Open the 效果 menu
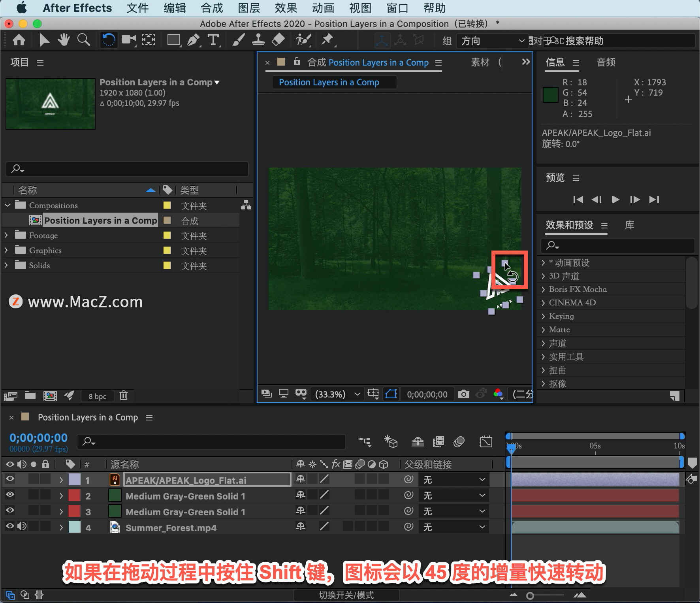Image resolution: width=700 pixels, height=603 pixels. [286, 8]
